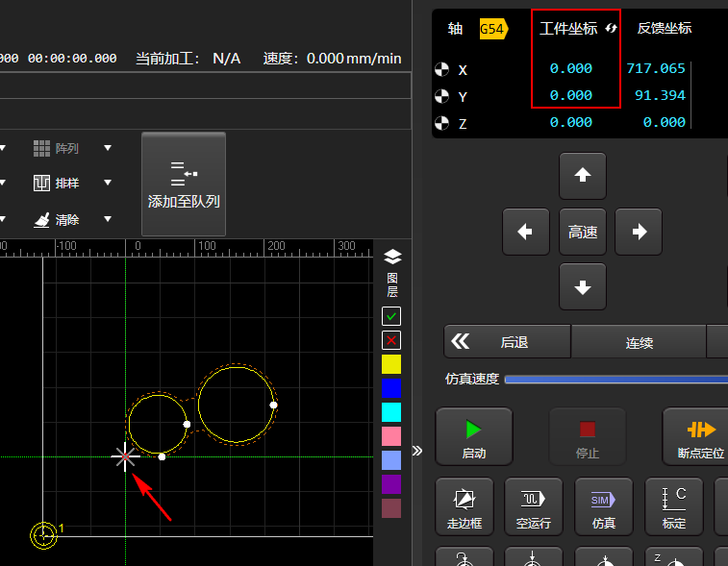This screenshot has width=728, height=566.
Task: Click the feedback coordinate (反馈坐标) header
Action: tap(664, 28)
